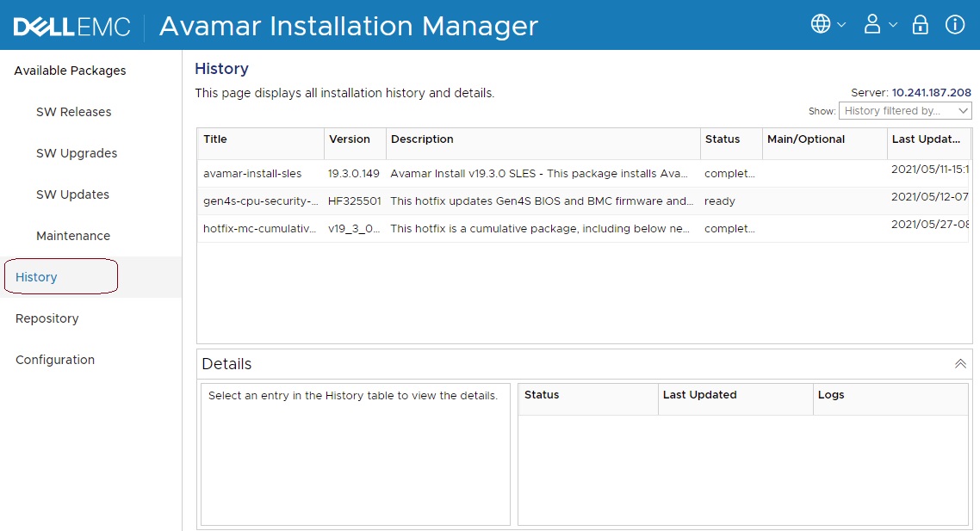Collapse the Details panel
Screen dimensions: 980x531
(960, 364)
